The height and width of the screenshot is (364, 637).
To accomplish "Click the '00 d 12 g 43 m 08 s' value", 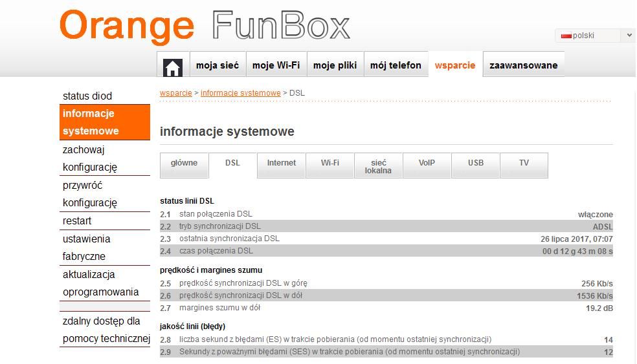I will coord(577,252).
